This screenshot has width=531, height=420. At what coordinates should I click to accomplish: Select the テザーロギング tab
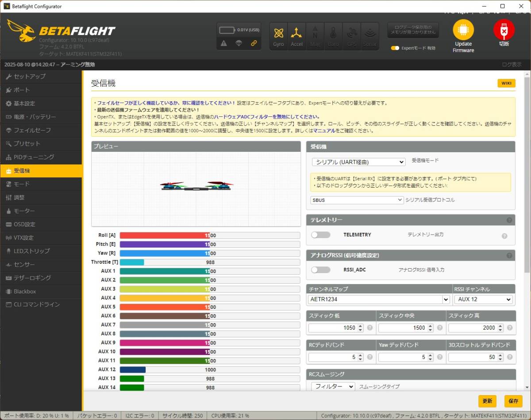coord(41,278)
